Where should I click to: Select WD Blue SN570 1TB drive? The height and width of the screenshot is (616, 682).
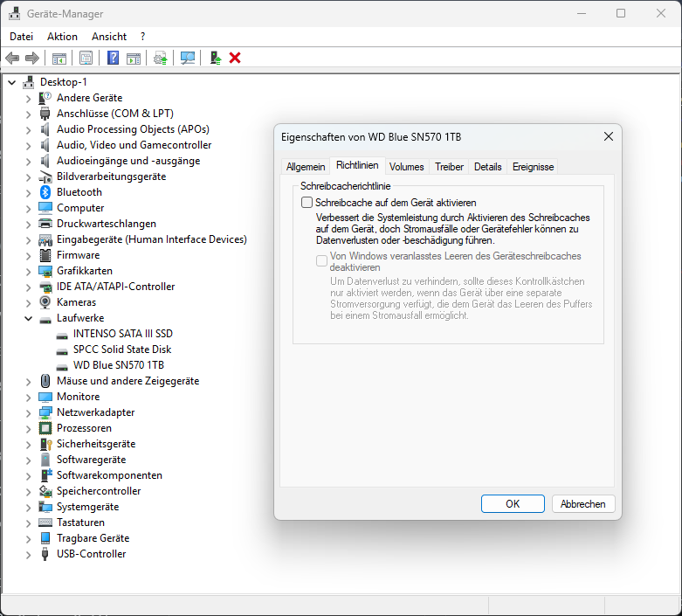118,365
